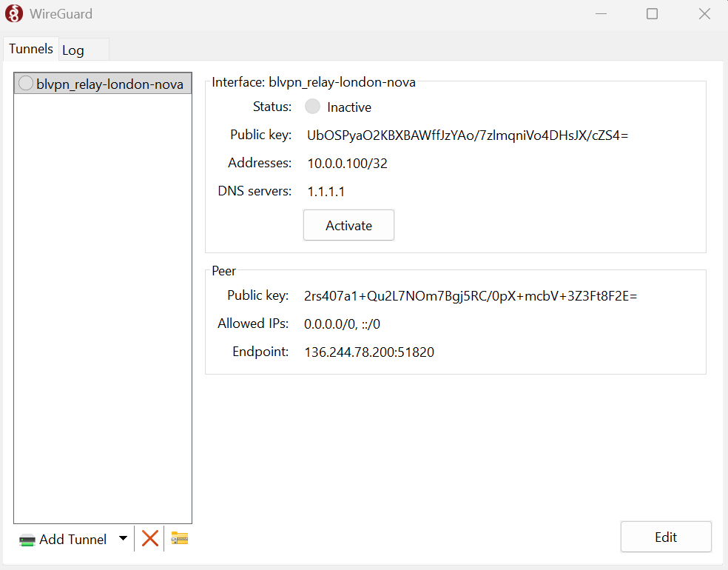Export all tunnels to zip folder icon
This screenshot has width=728, height=570.
180,538
